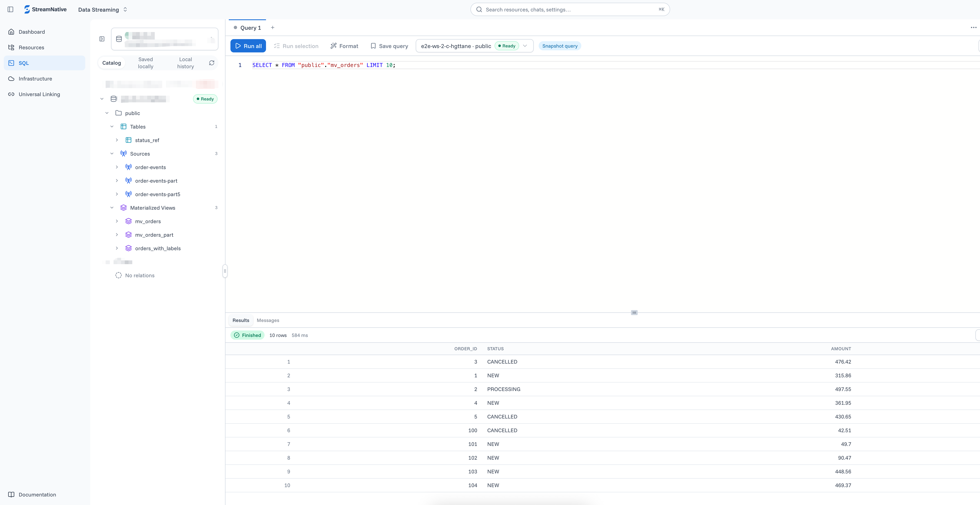980x505 pixels.
Task: Open the SQL section
Action: [45, 63]
